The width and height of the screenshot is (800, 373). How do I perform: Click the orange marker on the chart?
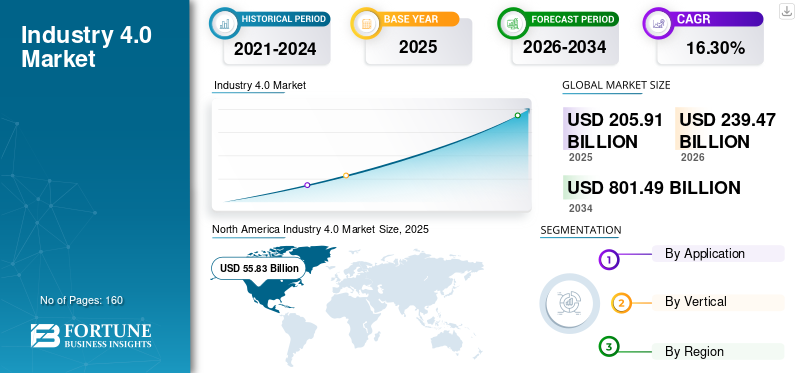(x=346, y=175)
